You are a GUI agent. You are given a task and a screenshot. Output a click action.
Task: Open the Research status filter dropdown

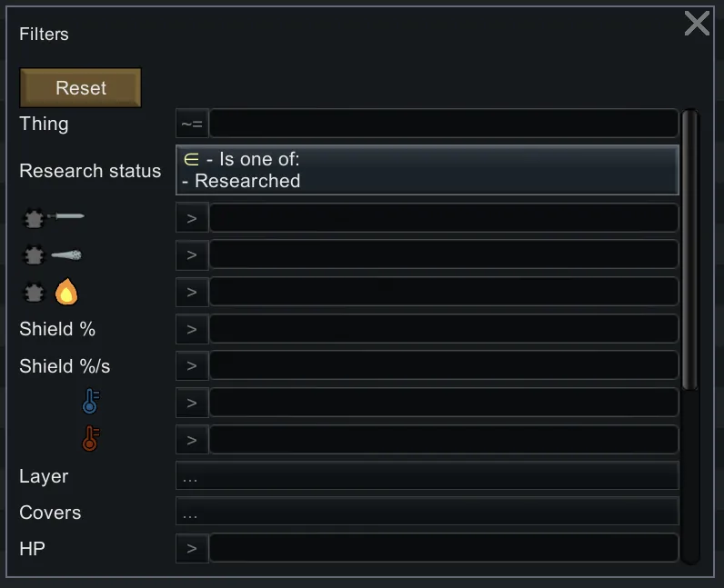pos(427,170)
